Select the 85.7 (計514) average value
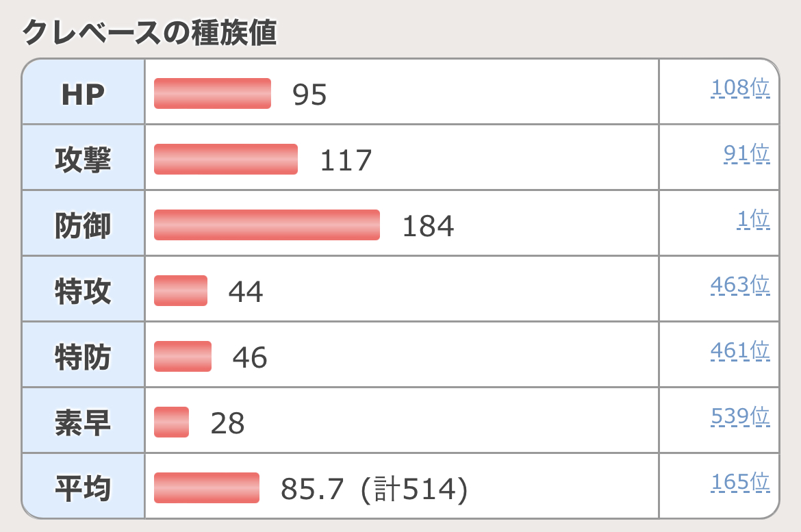 coord(374,489)
